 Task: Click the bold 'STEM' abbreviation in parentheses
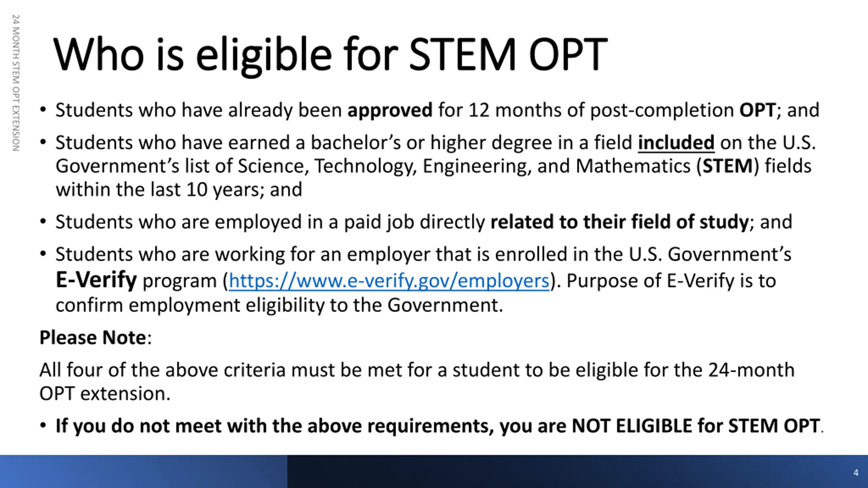[727, 166]
